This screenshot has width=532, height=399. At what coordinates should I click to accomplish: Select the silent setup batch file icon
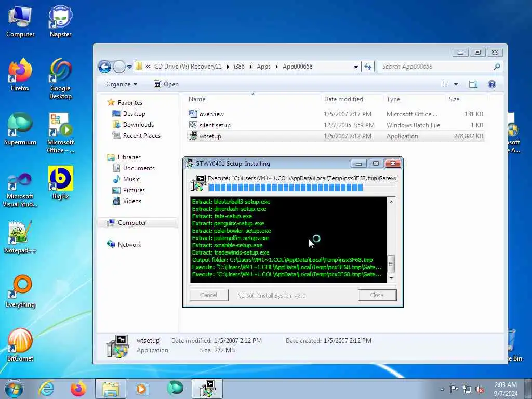(x=193, y=125)
